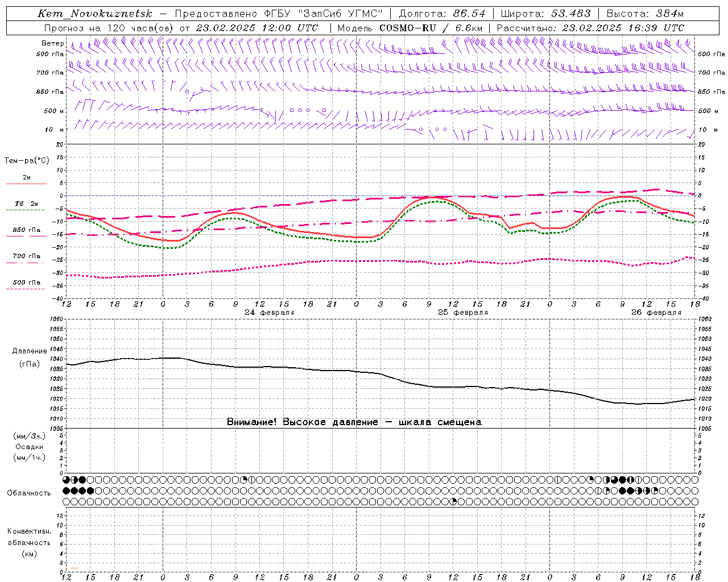This screenshot has width=728, height=582.
Task: Click the 25 февраля date label
Action: [463, 313]
